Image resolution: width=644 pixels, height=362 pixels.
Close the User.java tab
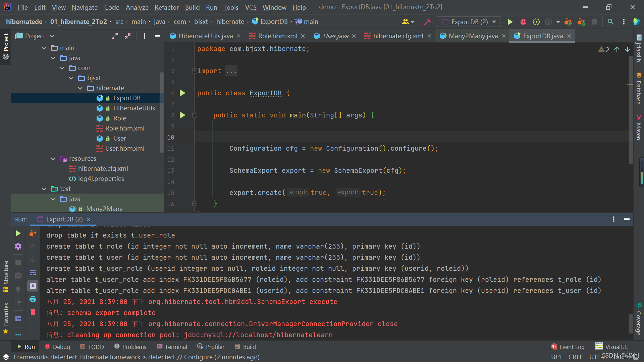[354, 36]
